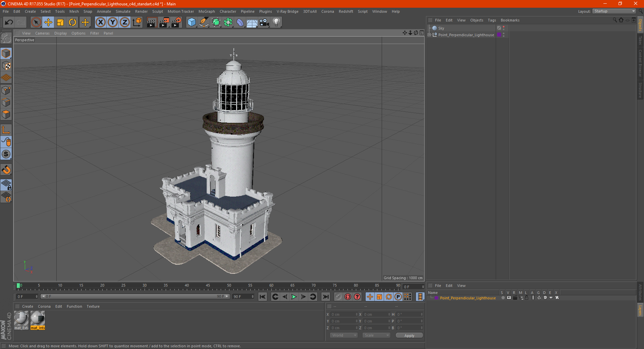Switch to Texture mode checkered icon
The height and width of the screenshot is (349, 644).
(x=6, y=66)
